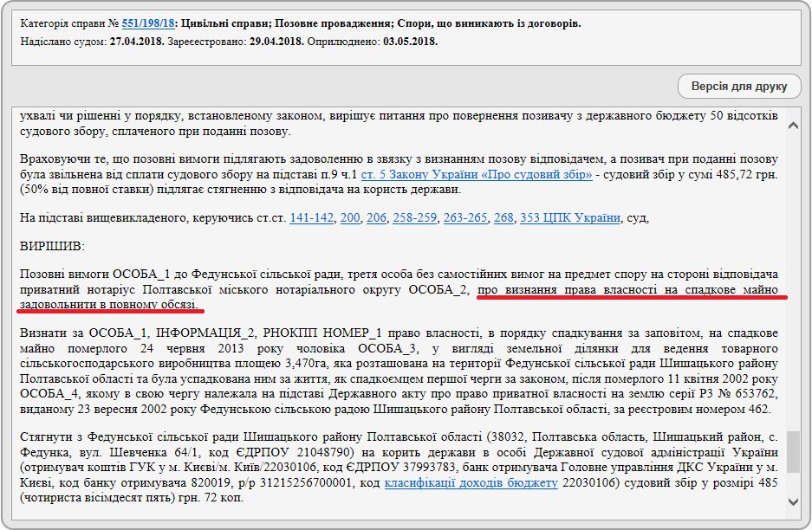Open article link 200
Viewport: 812px width, 530px height.
coord(350,218)
